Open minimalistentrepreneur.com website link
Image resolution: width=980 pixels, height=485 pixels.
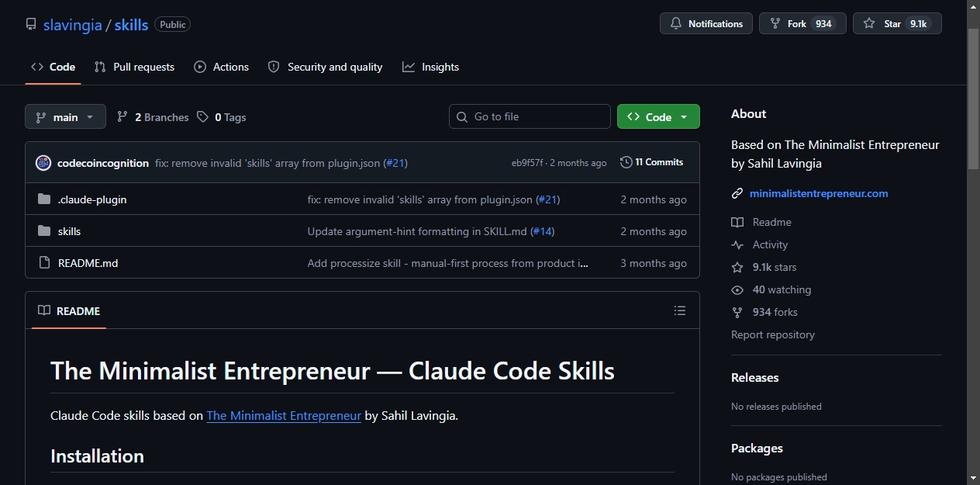pyautogui.click(x=819, y=193)
